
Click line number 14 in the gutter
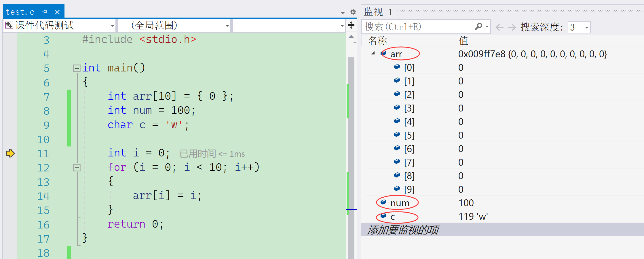pyautogui.click(x=43, y=196)
